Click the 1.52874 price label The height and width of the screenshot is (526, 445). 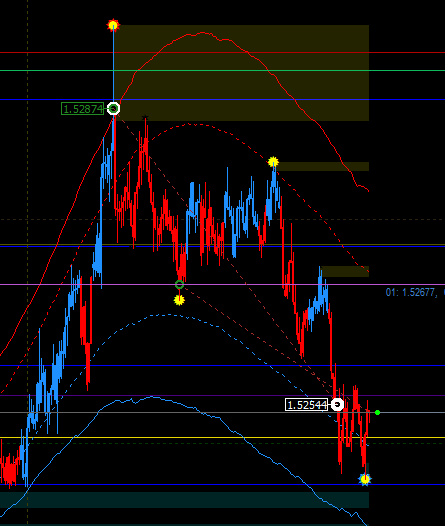82,109
